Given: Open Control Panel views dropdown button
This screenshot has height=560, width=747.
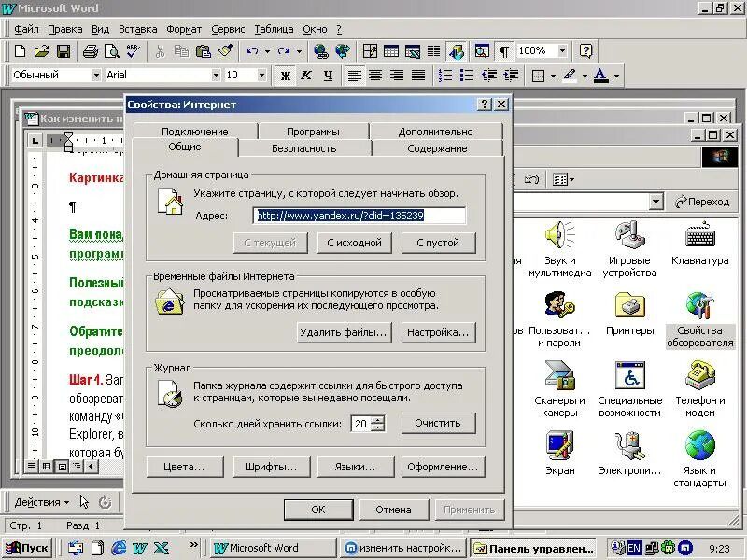Looking at the screenshot, I should point(564,179).
